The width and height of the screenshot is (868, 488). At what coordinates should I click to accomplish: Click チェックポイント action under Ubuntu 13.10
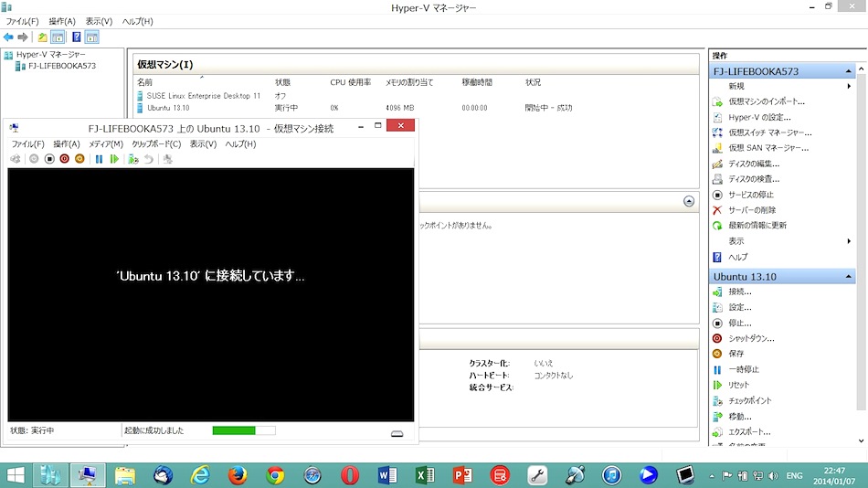click(x=749, y=400)
